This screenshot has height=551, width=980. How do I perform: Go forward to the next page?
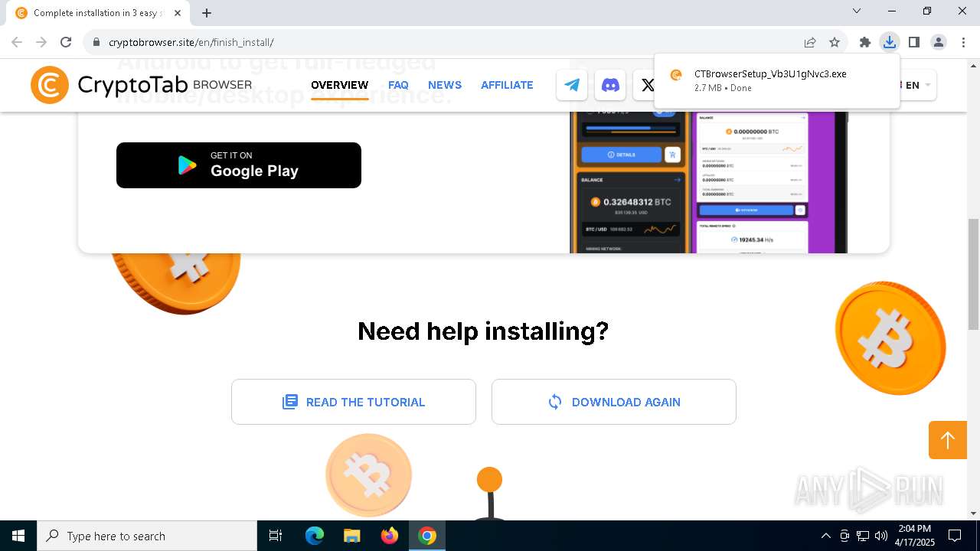tap(41, 42)
